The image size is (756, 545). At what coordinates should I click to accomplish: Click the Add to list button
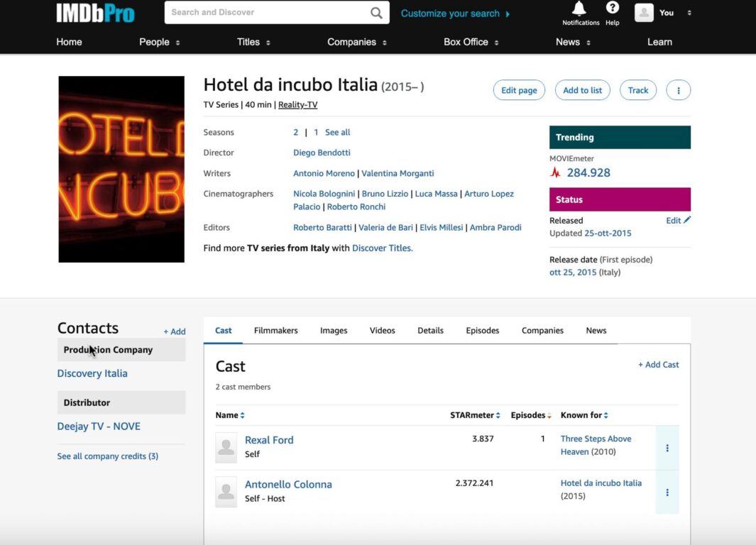[x=582, y=90]
